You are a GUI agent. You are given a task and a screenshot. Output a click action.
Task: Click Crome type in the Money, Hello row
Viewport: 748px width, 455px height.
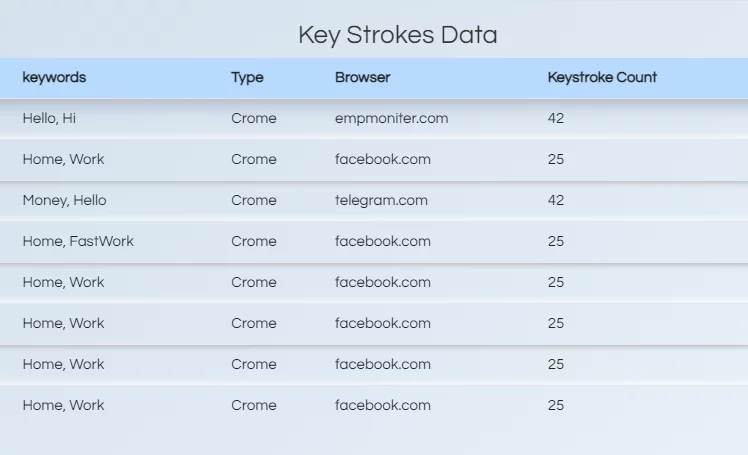point(254,200)
